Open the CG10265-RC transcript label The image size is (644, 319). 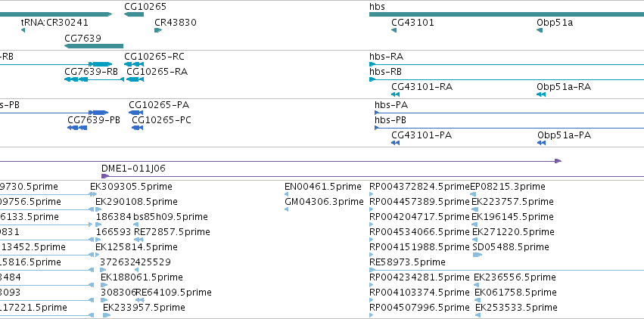pos(154,56)
